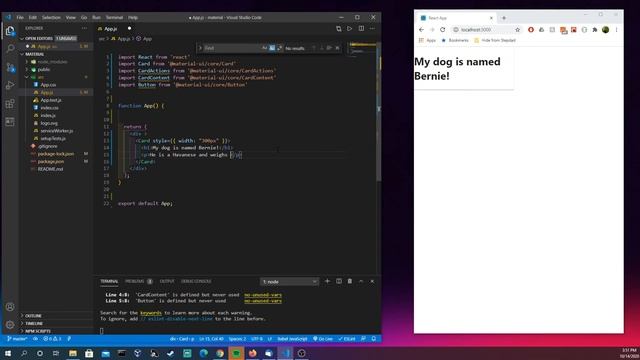Expand the replace field using the find widget arrow
640x360 pixels.
tap(200, 48)
